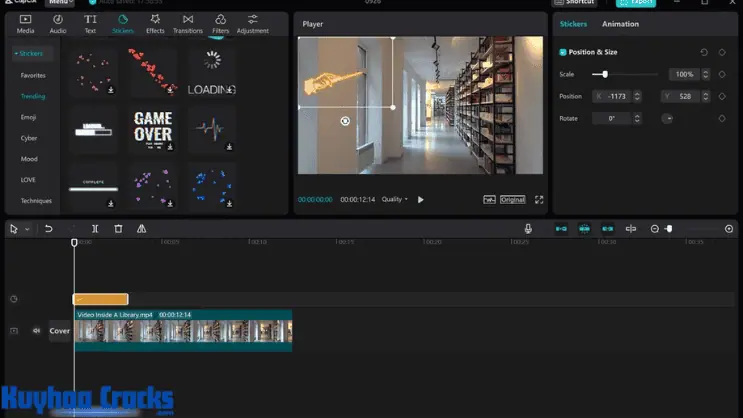Open the Effects panel
The width and height of the screenshot is (743, 418).
click(x=155, y=23)
